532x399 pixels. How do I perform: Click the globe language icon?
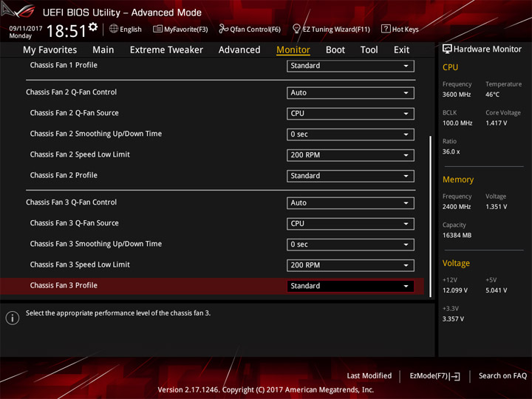pyautogui.click(x=114, y=29)
